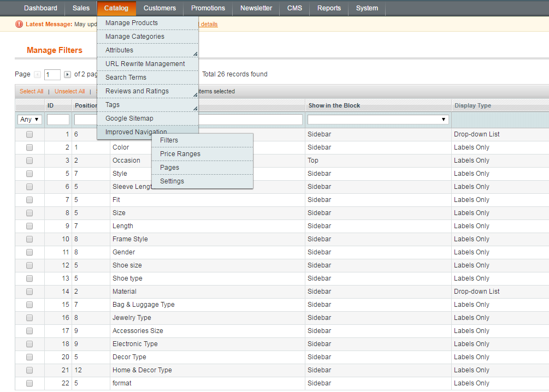Select the checkbox for the Occasion filter
The width and height of the screenshot is (549, 392).
click(29, 161)
